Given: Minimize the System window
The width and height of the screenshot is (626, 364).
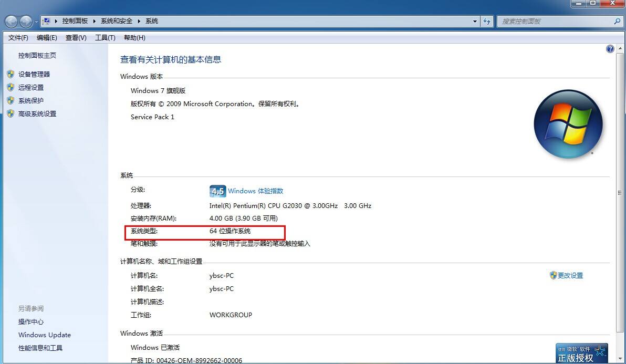Looking at the screenshot, I should tap(578, 3).
